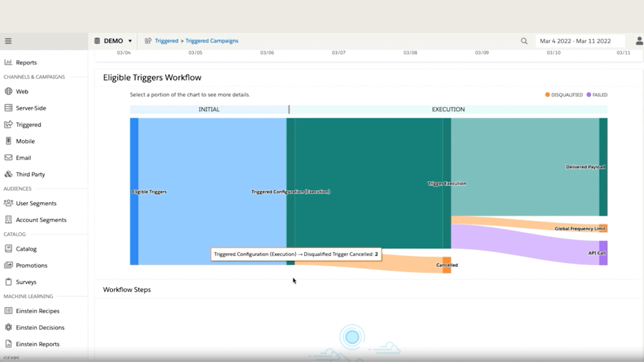Click the user profile icon
The height and width of the screenshot is (362, 644).
[639, 41]
